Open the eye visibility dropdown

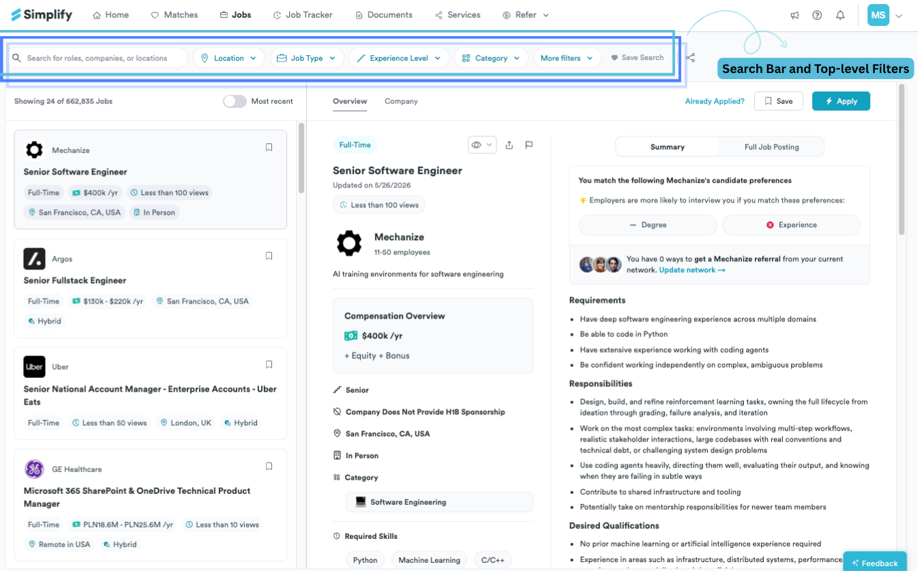point(482,145)
